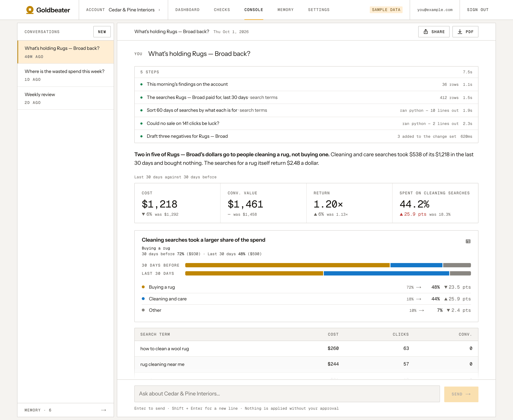Expand step 'The searches Rugs — Broad paid for'
The height and width of the screenshot is (420, 513).
tap(306, 98)
